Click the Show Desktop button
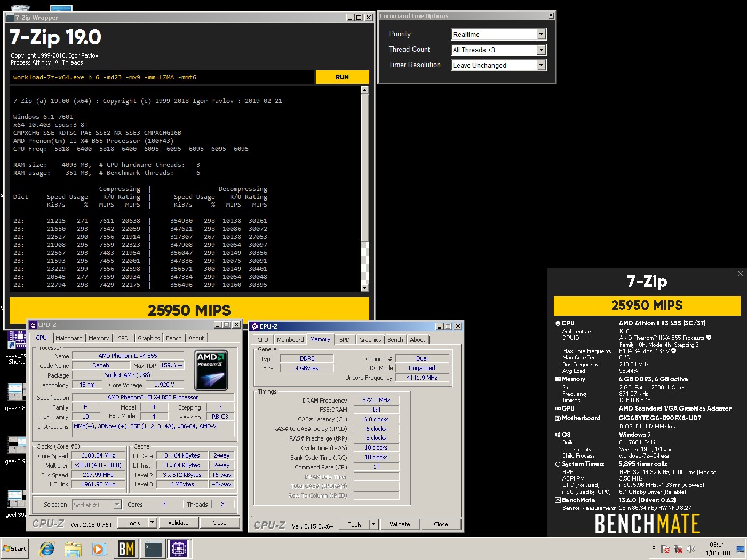This screenshot has height=560, width=747. coord(741,548)
